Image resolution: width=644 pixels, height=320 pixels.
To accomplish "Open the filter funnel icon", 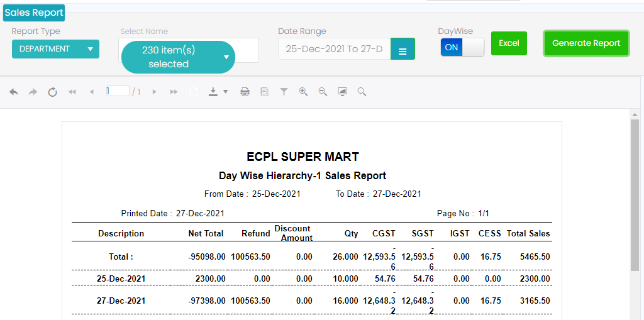I will coord(284,92).
